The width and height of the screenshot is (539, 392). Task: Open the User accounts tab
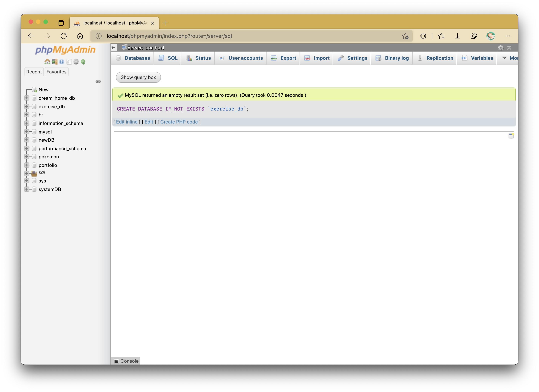tap(241, 58)
